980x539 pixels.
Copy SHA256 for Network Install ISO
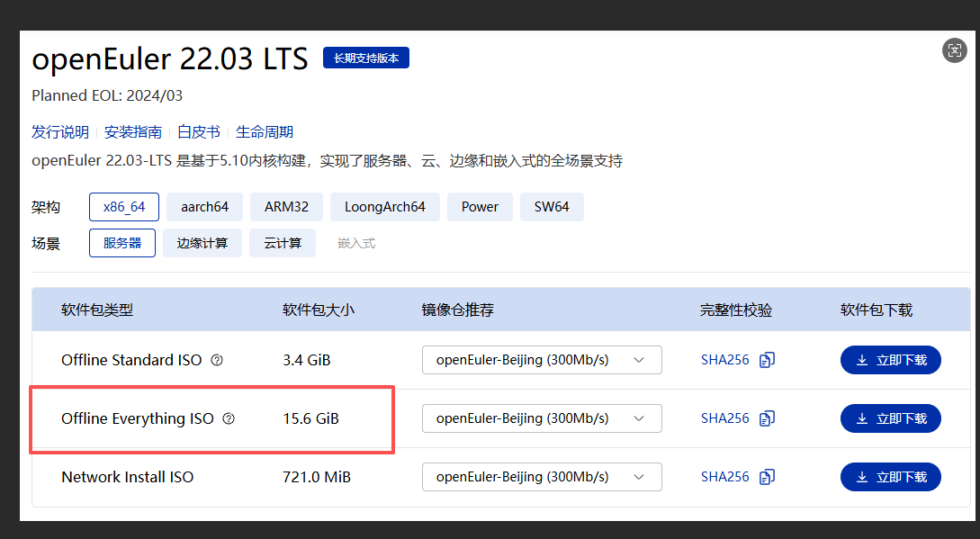pyautogui.click(x=767, y=477)
